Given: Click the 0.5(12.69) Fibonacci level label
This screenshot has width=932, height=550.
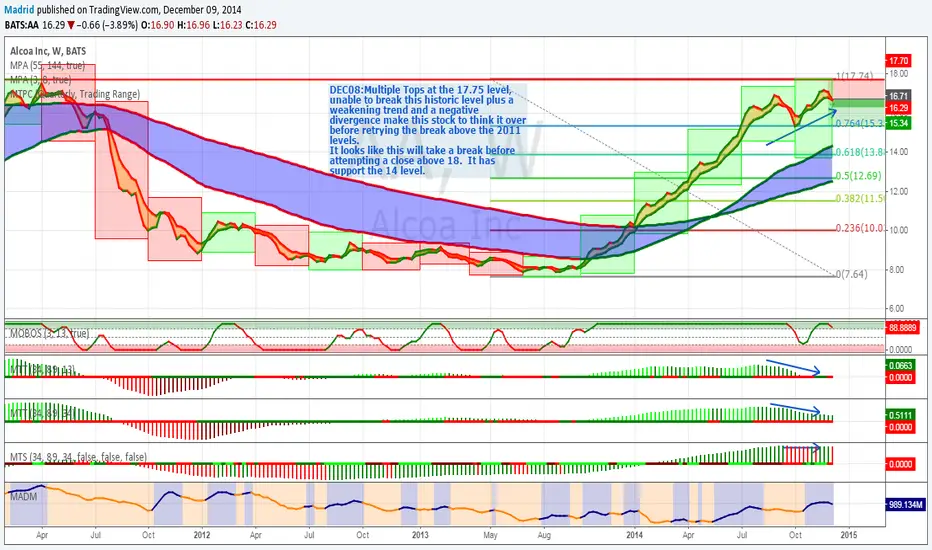Looking at the screenshot, I should 858,176.
